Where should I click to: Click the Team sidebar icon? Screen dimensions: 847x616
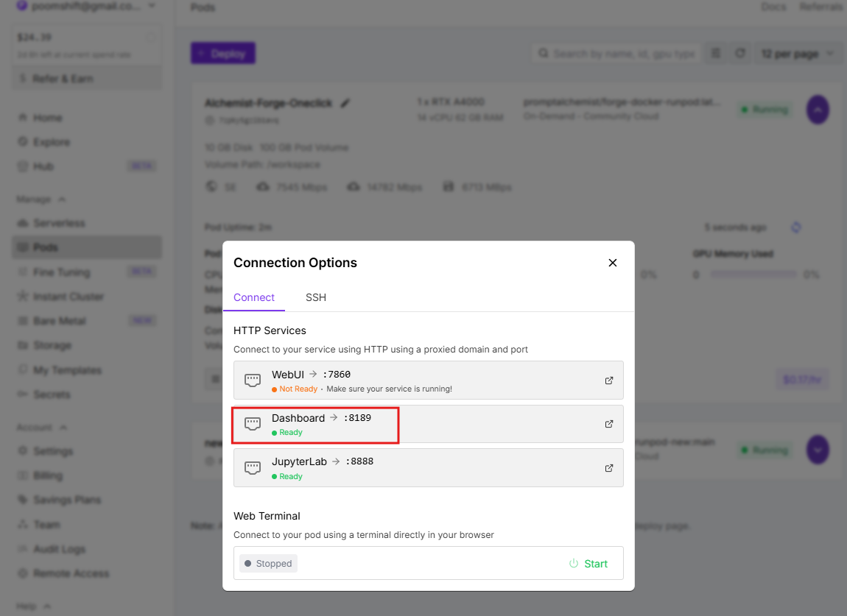[x=23, y=524]
